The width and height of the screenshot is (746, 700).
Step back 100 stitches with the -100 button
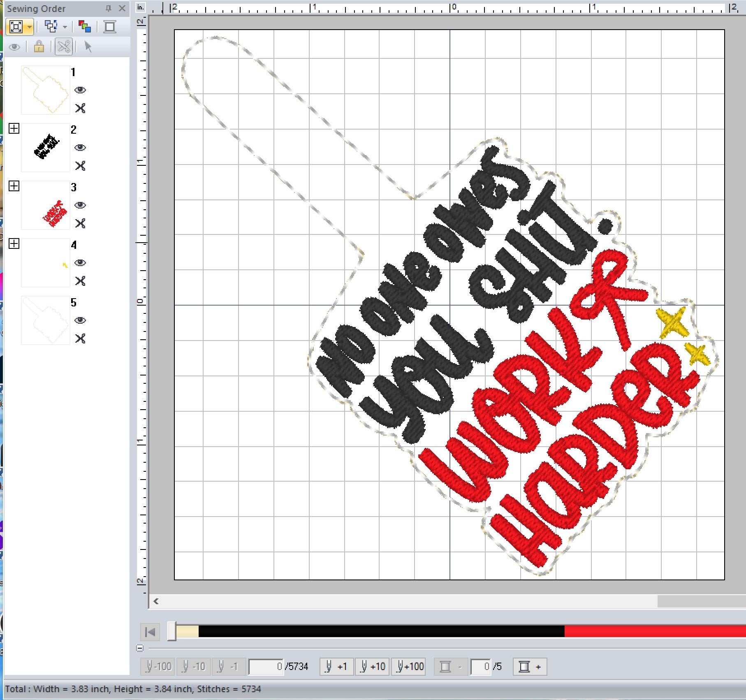click(x=158, y=667)
